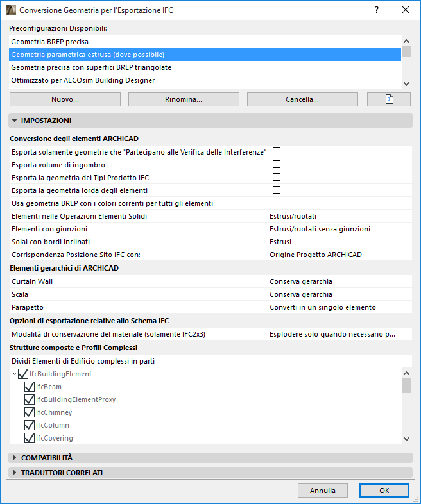The height and width of the screenshot is (504, 421).
Task: Uncheck the IfcBeam checkbox
Action: coord(29,387)
